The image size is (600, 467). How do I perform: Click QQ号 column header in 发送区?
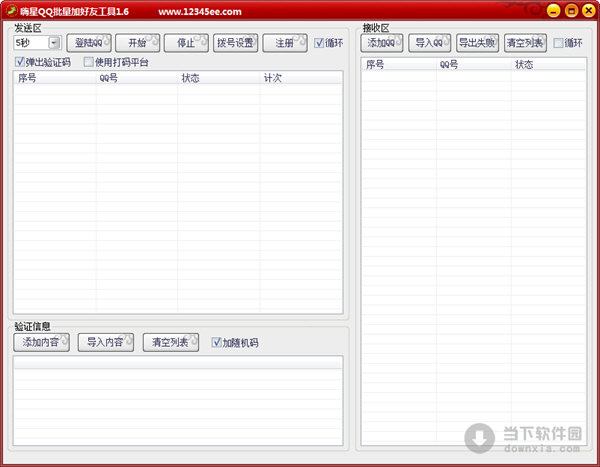coord(137,78)
